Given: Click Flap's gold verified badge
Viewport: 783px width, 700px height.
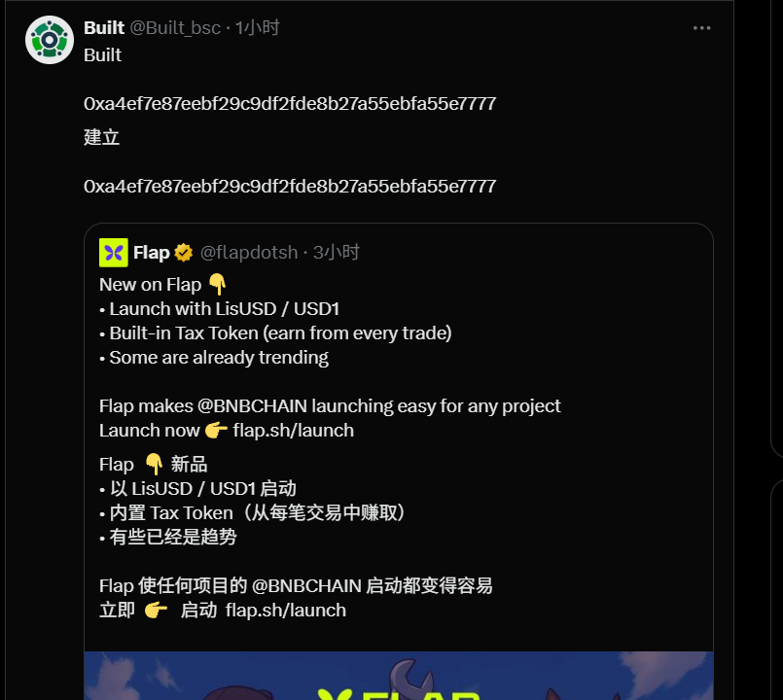Looking at the screenshot, I should coord(184,253).
